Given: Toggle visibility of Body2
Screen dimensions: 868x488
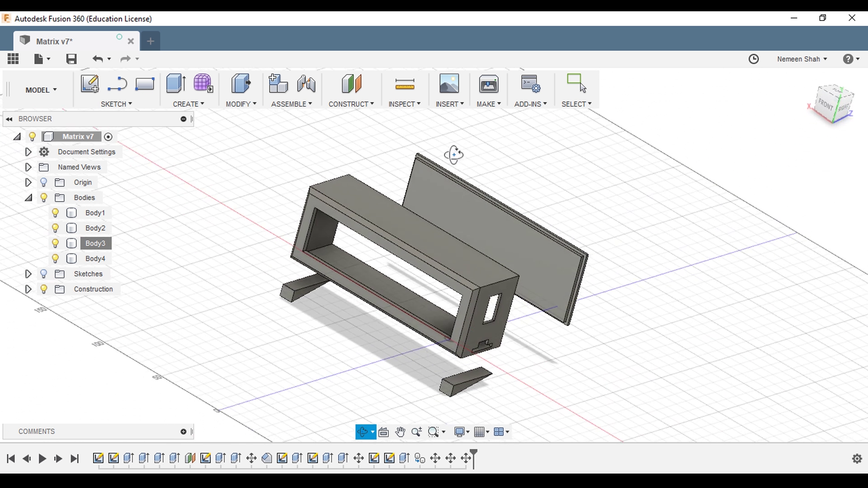Looking at the screenshot, I should pos(55,228).
